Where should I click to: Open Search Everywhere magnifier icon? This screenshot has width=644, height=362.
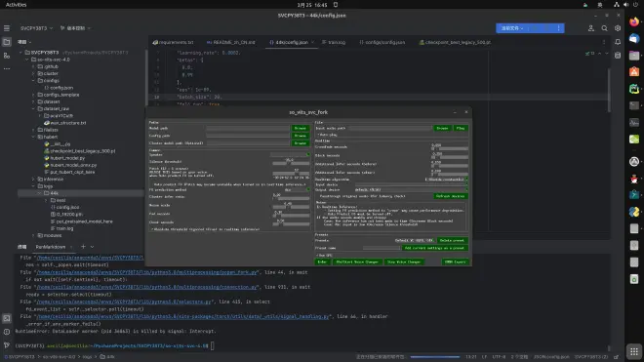[604, 28]
